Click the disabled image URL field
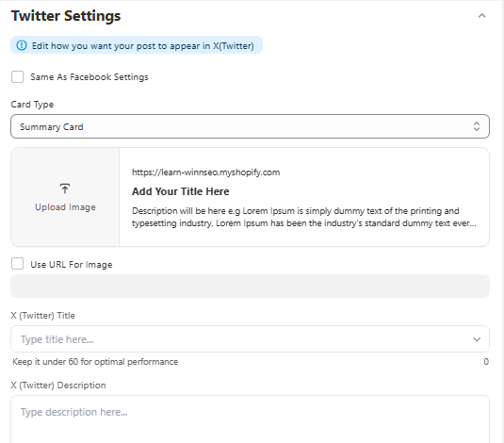The image size is (504, 443). click(250, 286)
